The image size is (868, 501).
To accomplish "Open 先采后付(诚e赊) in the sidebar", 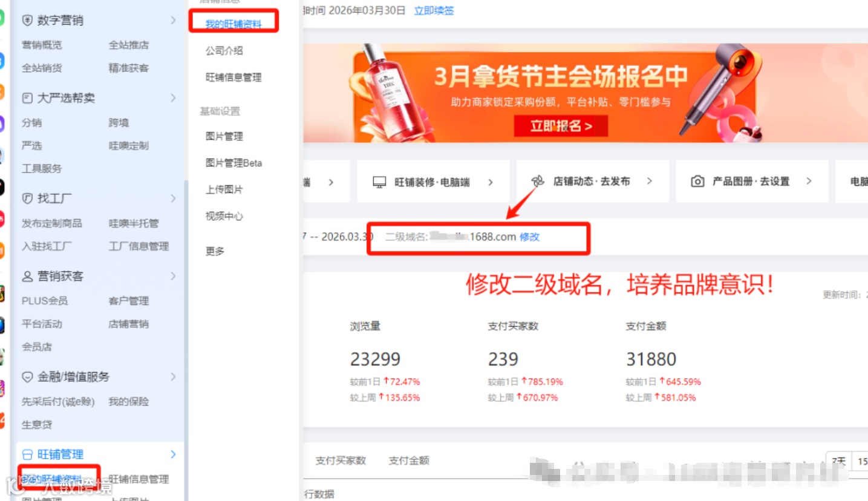I will pos(58,402).
